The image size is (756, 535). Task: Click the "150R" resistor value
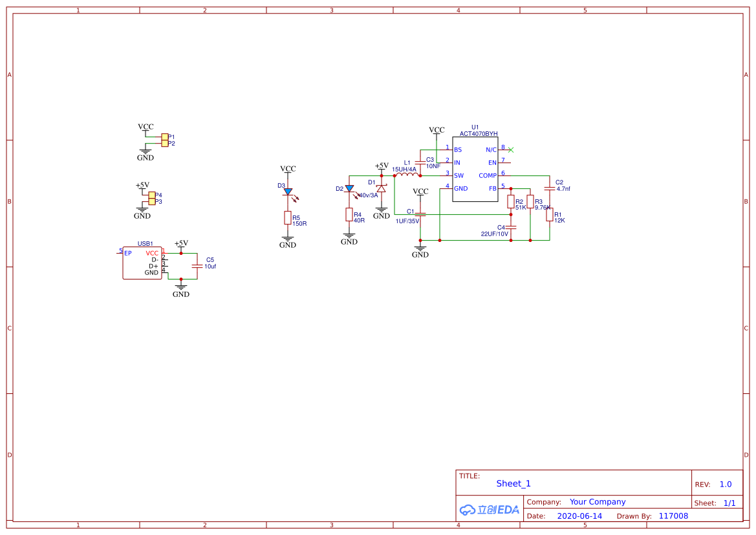[x=299, y=224]
